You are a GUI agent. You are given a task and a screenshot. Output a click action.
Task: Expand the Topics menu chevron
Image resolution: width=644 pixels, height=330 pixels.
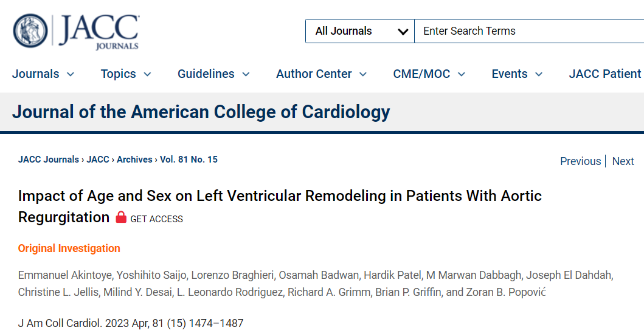[147, 74]
